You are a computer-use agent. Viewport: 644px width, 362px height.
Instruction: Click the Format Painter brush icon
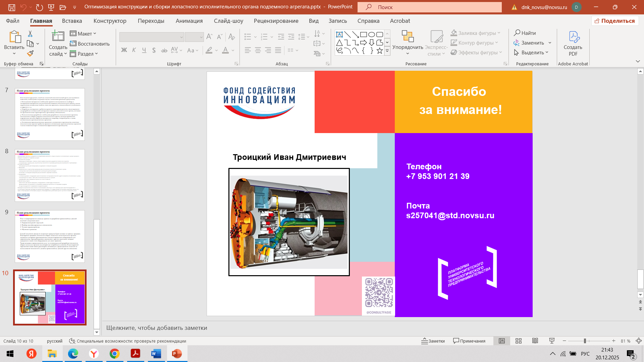(x=31, y=54)
